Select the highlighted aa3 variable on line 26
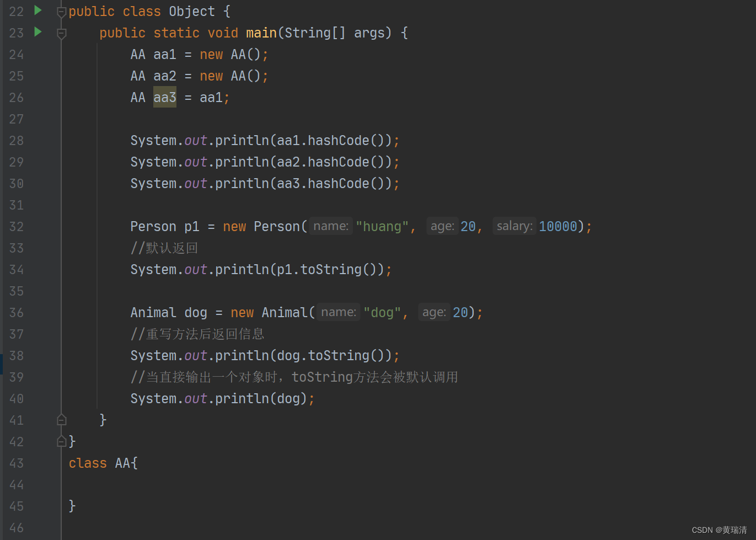Image resolution: width=756 pixels, height=540 pixels. coord(164,97)
